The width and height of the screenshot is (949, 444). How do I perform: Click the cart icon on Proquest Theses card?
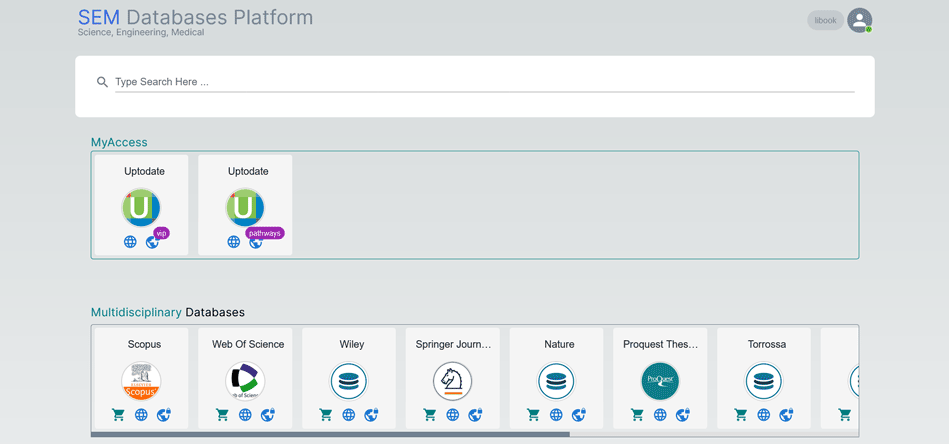pyautogui.click(x=637, y=414)
